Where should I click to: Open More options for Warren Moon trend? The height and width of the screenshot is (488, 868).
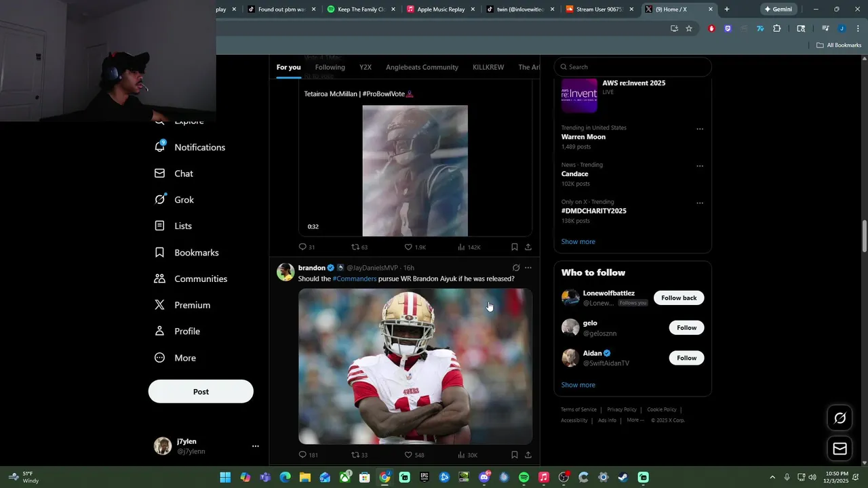tap(700, 129)
